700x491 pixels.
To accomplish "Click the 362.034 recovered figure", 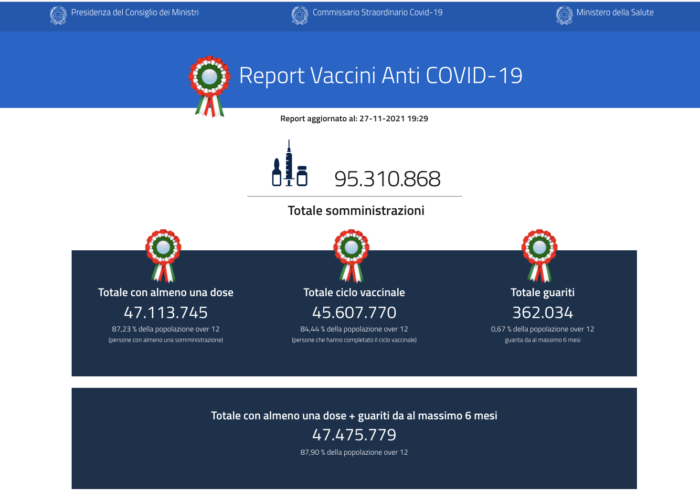I will [x=543, y=311].
